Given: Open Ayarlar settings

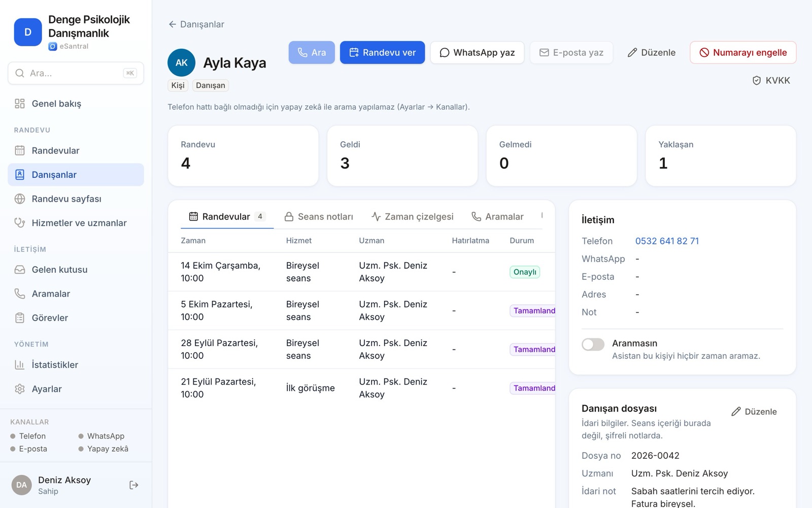Looking at the screenshot, I should point(76,389).
